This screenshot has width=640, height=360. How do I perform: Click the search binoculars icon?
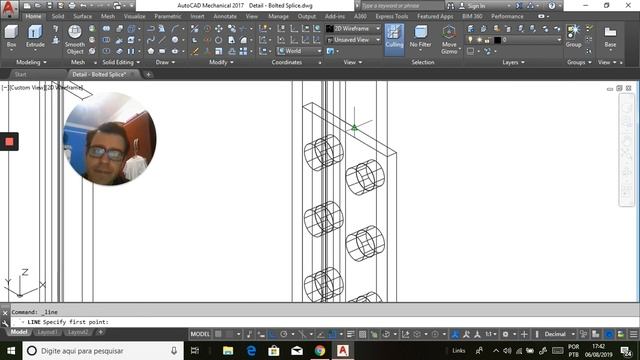pos(451,6)
